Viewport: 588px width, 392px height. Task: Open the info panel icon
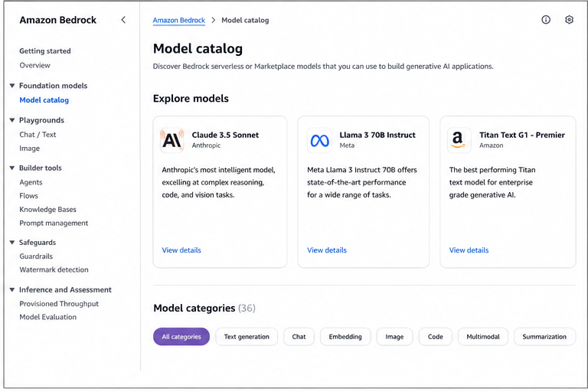[x=546, y=20]
